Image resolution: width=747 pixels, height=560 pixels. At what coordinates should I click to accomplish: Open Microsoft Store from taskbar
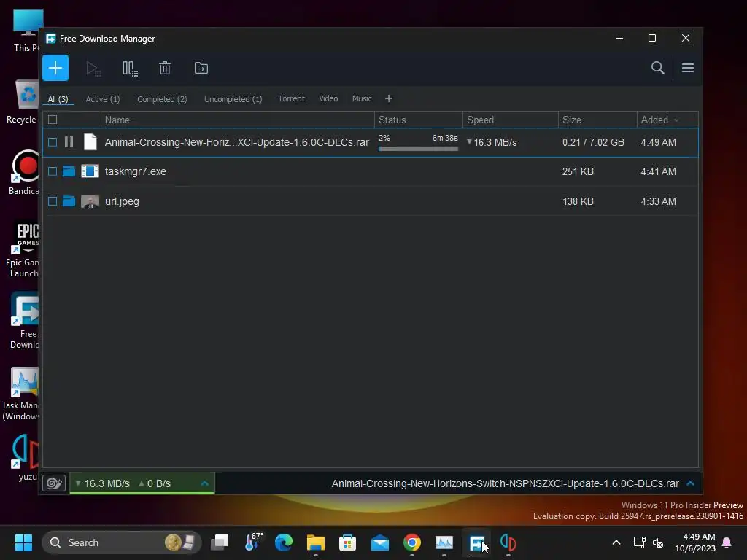[x=348, y=542]
